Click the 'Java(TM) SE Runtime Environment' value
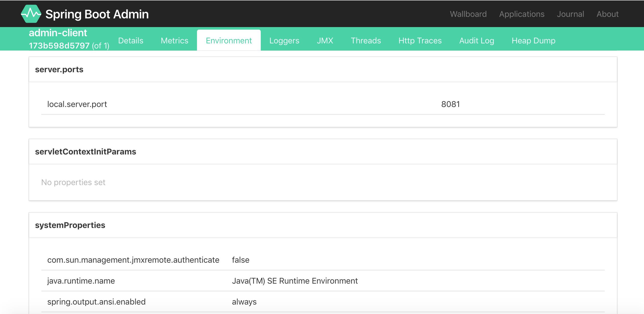The height and width of the screenshot is (314, 644). tap(295, 281)
